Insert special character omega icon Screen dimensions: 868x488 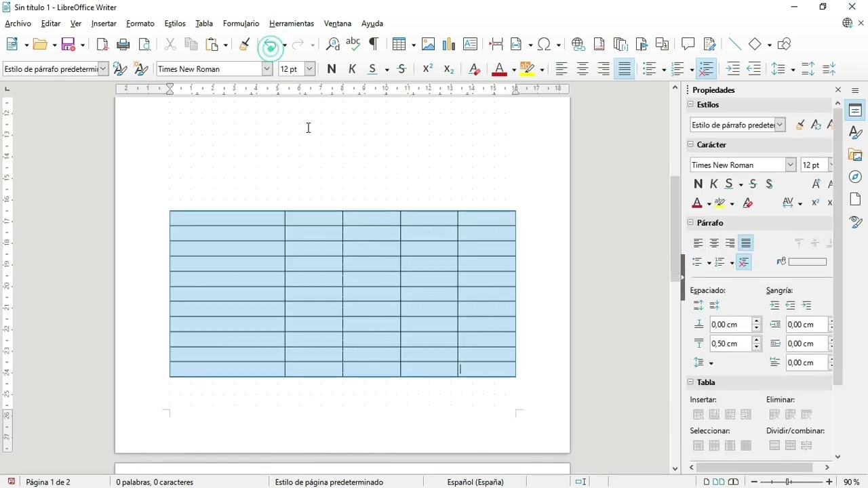point(544,45)
